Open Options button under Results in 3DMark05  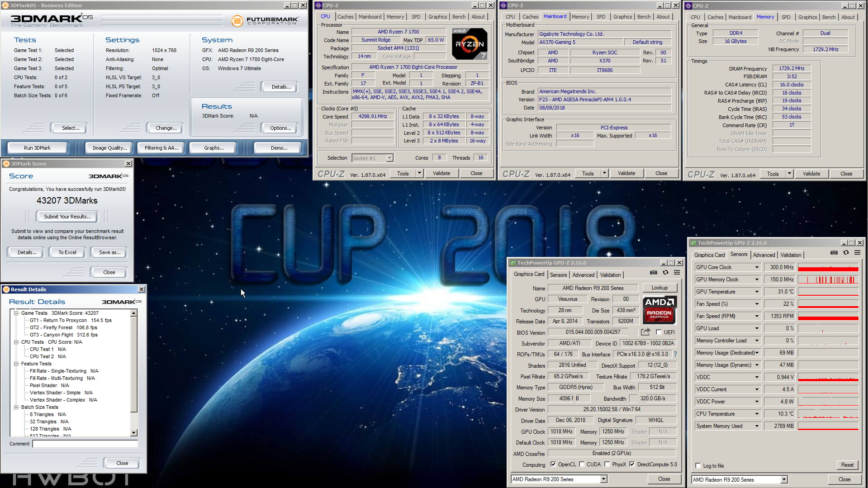280,128
